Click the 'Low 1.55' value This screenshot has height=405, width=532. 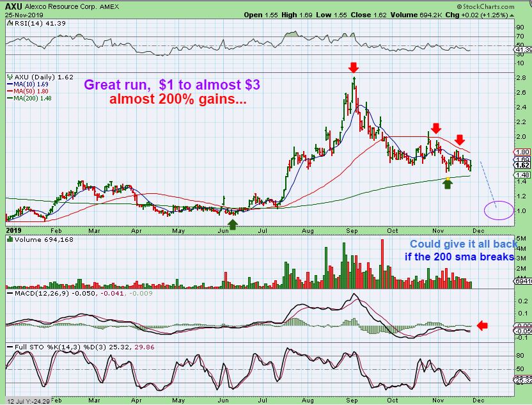click(331, 15)
